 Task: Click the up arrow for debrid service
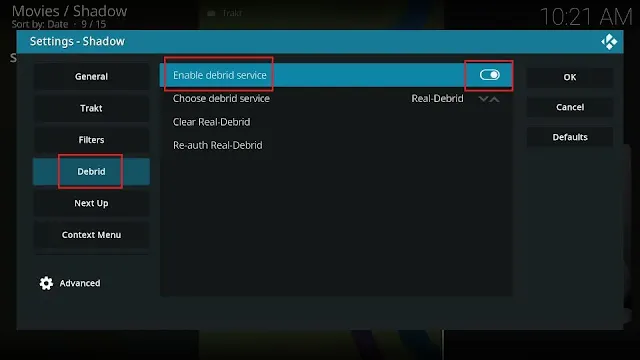(x=495, y=99)
